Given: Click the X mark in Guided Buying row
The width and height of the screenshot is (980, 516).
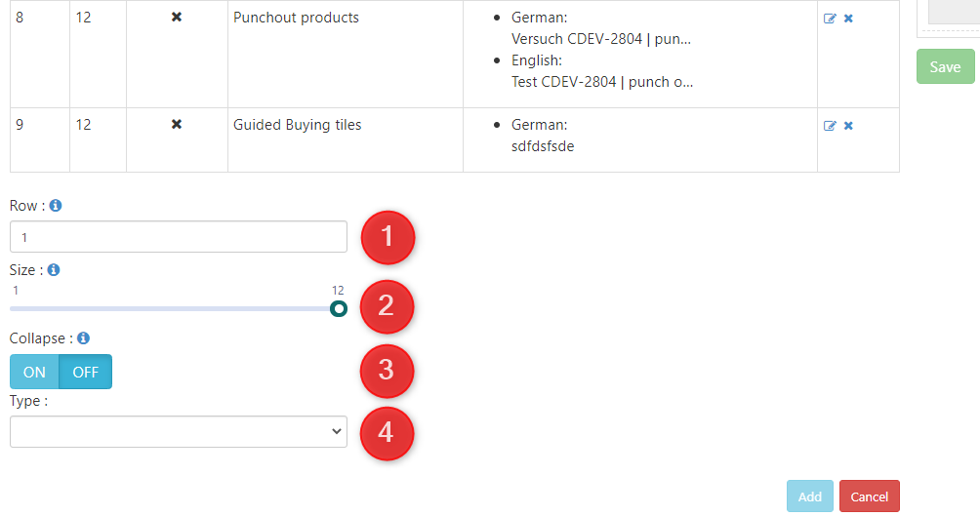Looking at the screenshot, I should pyautogui.click(x=177, y=125).
